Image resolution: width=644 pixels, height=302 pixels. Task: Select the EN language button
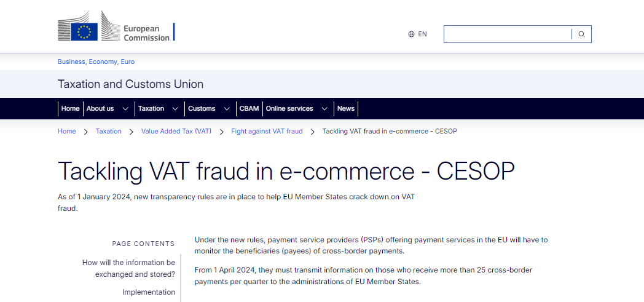pos(422,34)
